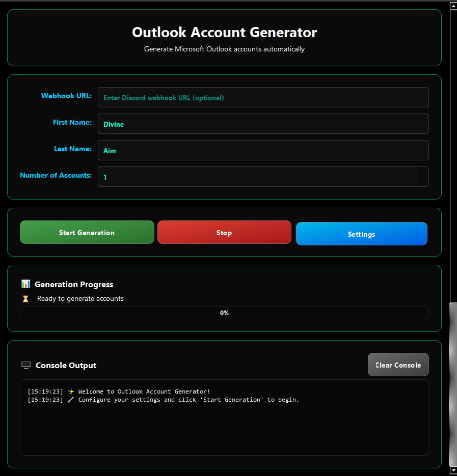Image resolution: width=457 pixels, height=476 pixels.
Task: Click the bar chart icon beside Generation Progress
Action: point(26,284)
